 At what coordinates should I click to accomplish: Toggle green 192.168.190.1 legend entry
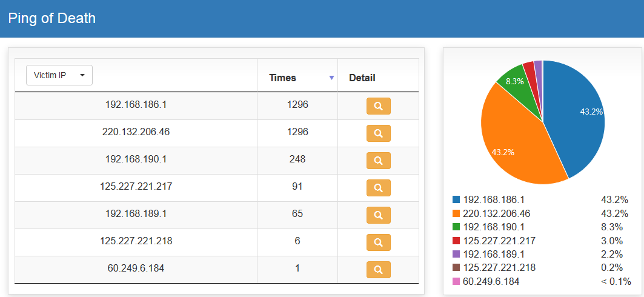pos(493,227)
